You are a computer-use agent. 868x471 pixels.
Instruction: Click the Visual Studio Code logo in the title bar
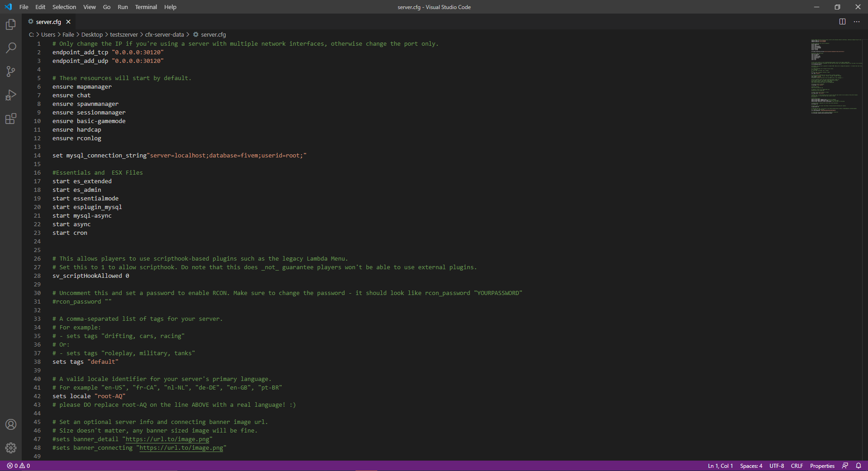(x=8, y=7)
